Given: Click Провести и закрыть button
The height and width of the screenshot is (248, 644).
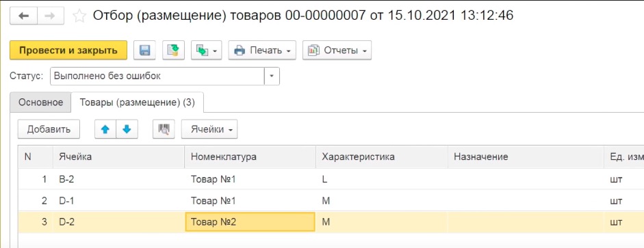Looking at the screenshot, I should (68, 51).
